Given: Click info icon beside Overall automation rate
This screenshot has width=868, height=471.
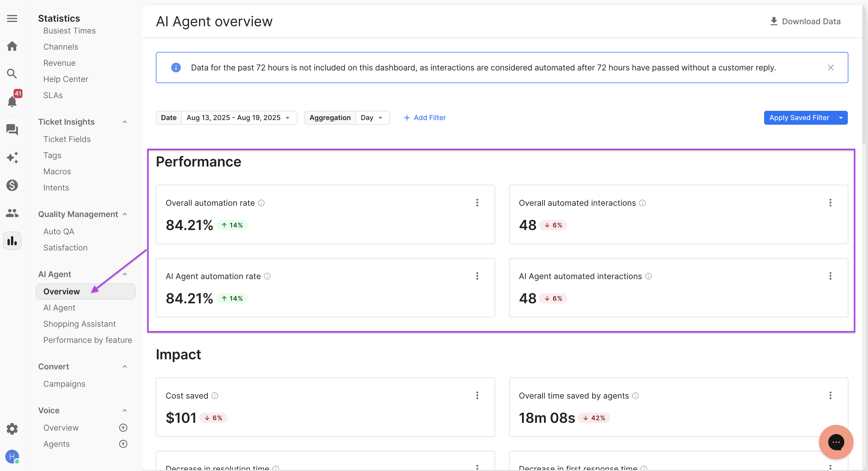Looking at the screenshot, I should (261, 203).
